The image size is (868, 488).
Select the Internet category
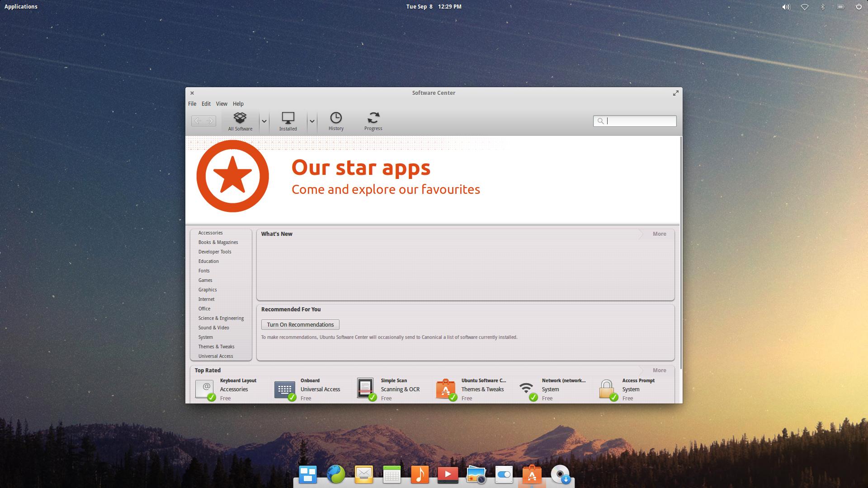206,299
